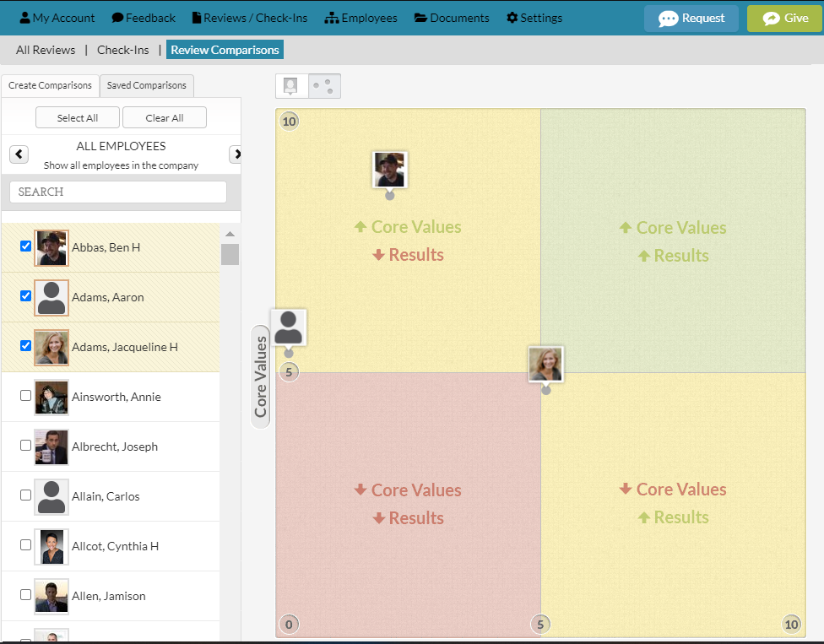Switch to Check-Ins sub-tab
This screenshot has width=824, height=644.
123,50
